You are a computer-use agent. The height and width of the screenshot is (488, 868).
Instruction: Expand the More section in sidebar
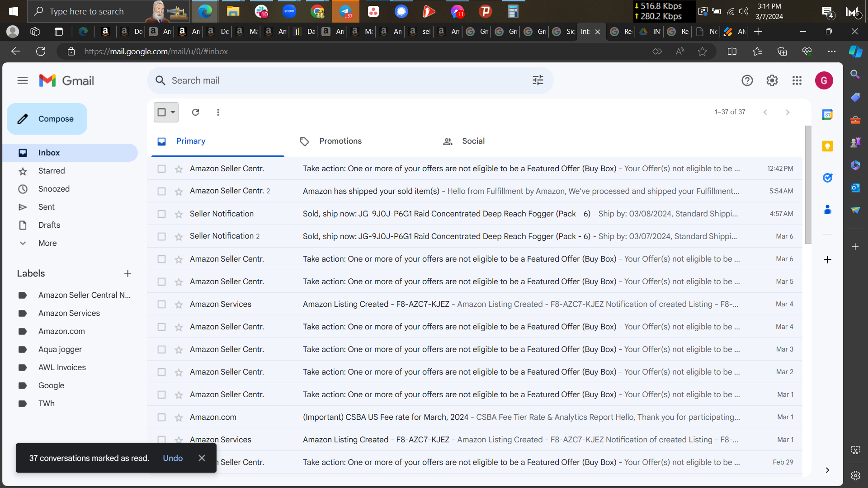tap(47, 243)
